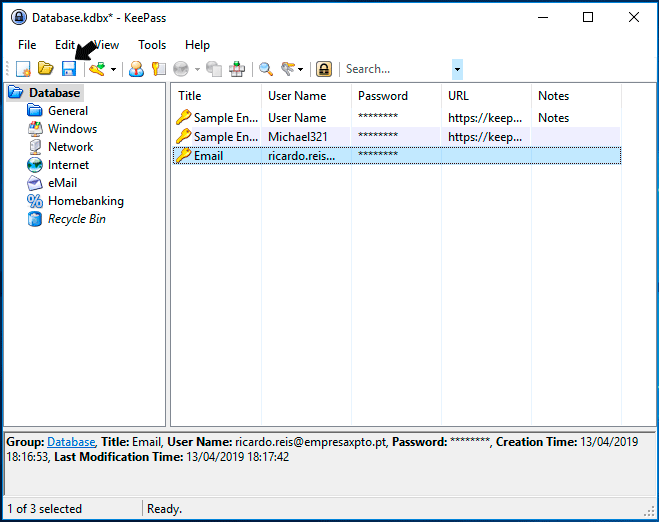Click the Homebanking percent icon
This screenshot has height=522, width=659.
pyautogui.click(x=35, y=201)
